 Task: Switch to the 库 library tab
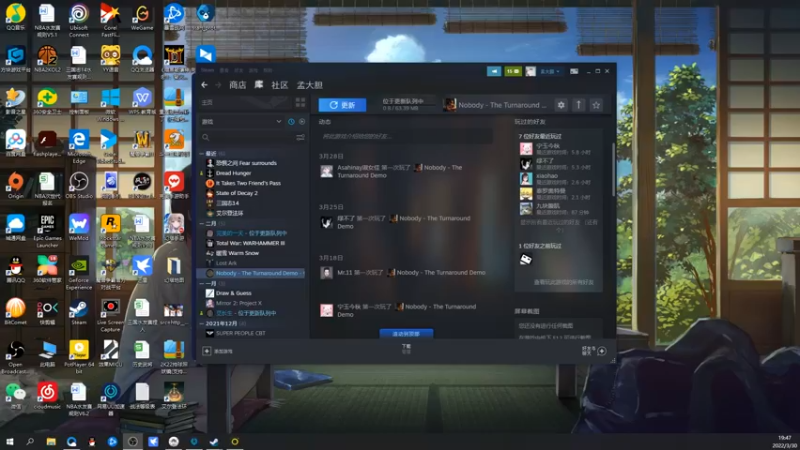259,85
